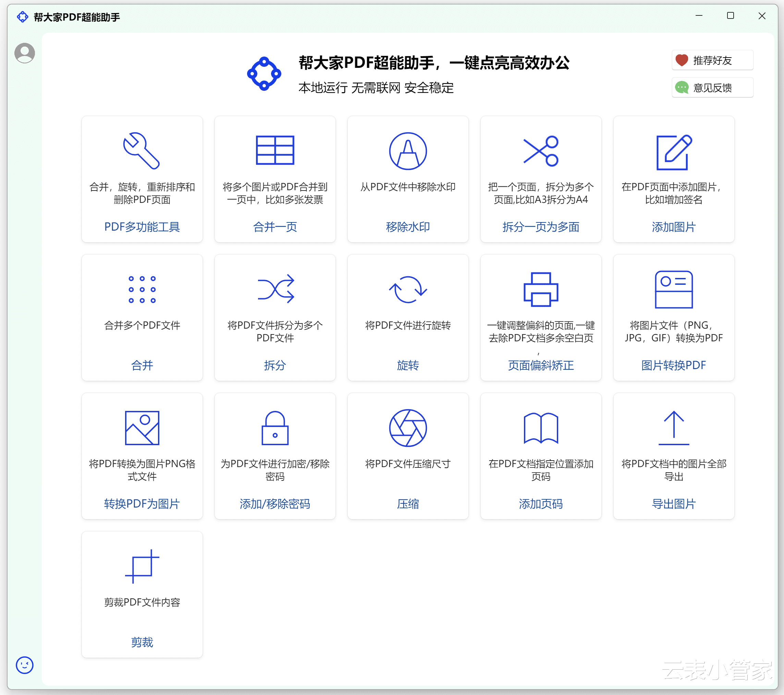
Task: Click the crop icon for 剪裁
Action: pos(142,566)
